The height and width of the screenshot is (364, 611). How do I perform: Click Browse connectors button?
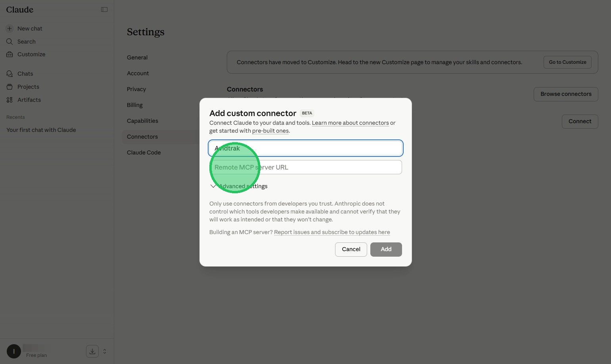[566, 94]
